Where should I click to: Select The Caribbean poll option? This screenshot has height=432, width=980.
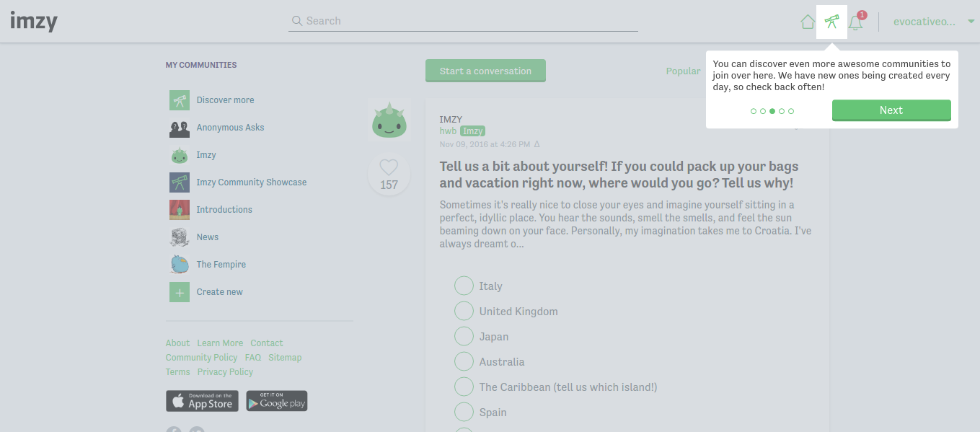pyautogui.click(x=464, y=387)
